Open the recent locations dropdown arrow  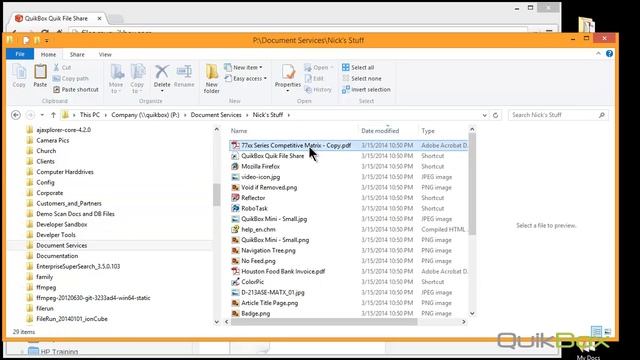pos(42,115)
